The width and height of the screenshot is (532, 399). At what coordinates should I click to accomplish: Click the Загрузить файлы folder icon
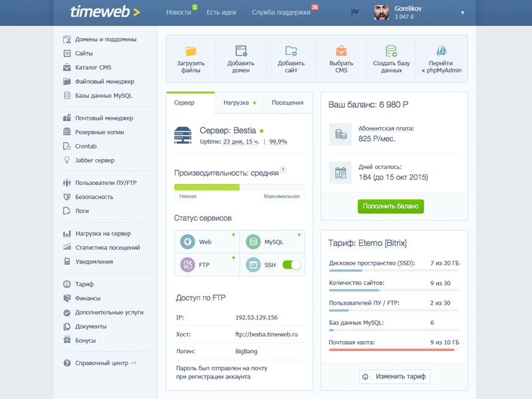191,51
